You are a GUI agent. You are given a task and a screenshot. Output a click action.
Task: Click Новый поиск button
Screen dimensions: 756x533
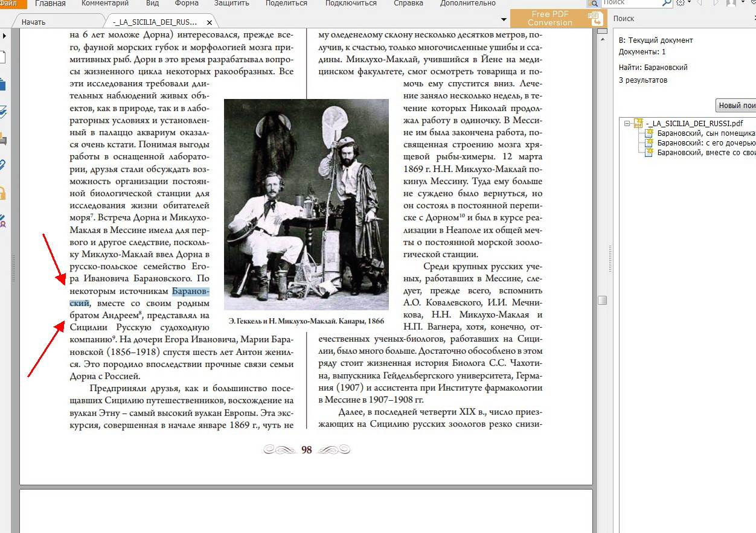click(x=735, y=105)
